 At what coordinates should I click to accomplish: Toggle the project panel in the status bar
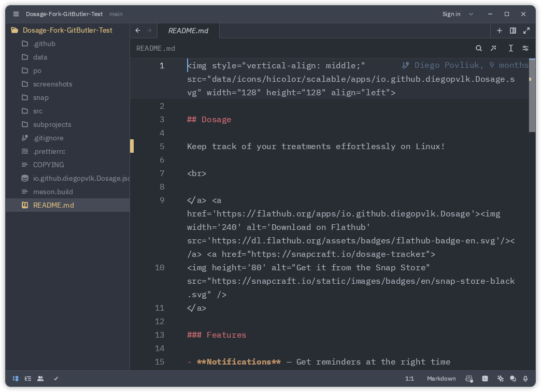pos(15,379)
